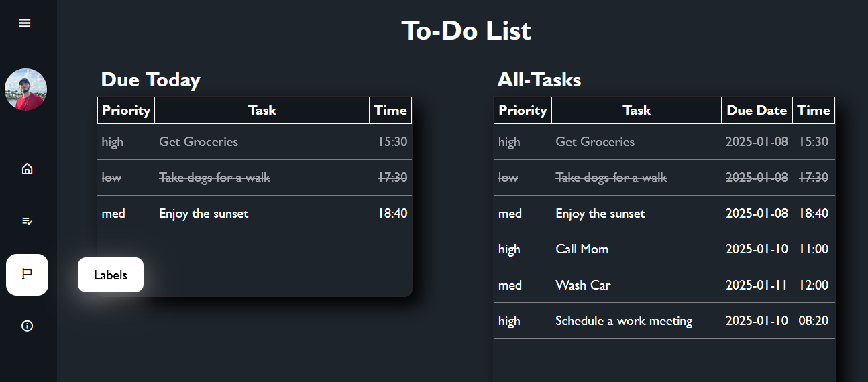Click the Task header in Due Today
868x382 pixels.
click(x=262, y=111)
